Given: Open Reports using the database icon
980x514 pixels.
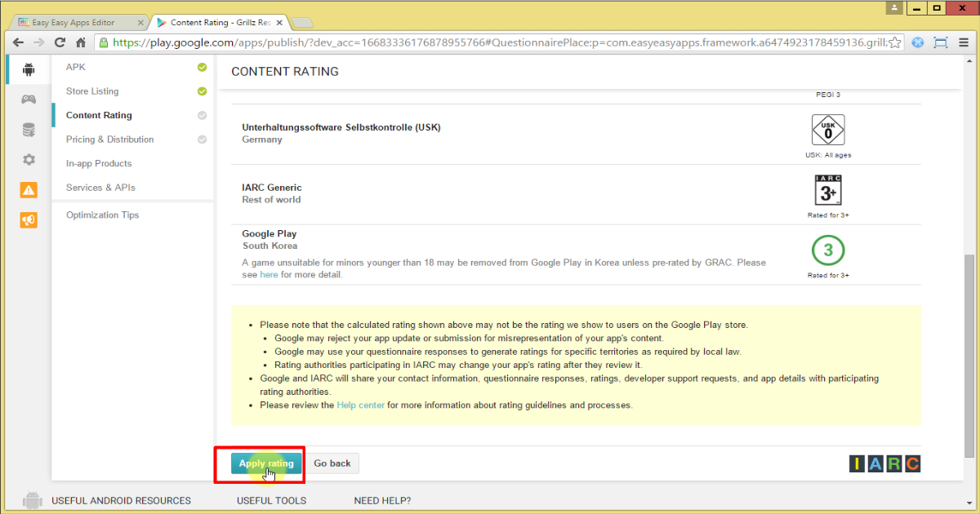Looking at the screenshot, I should (x=27, y=129).
